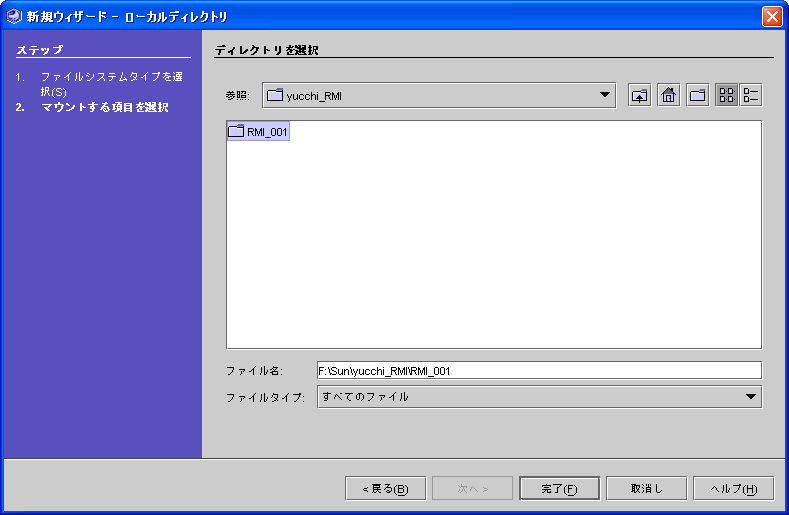The height and width of the screenshot is (515, 789).
Task: Click the folder icon beside RMI_001
Action: (236, 132)
